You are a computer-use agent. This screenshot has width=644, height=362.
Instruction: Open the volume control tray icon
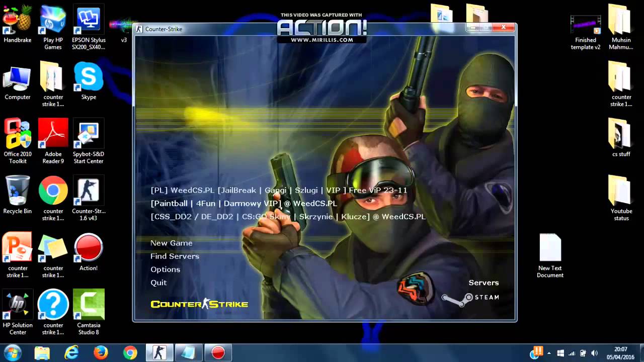(594, 353)
